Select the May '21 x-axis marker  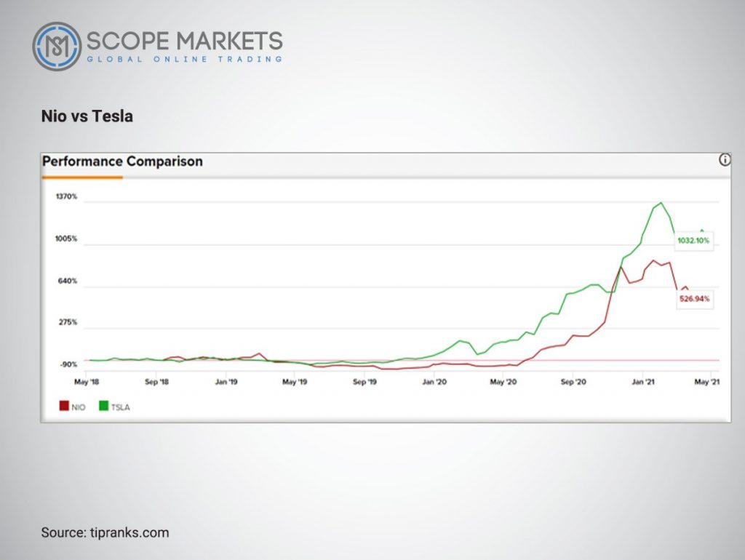point(707,382)
